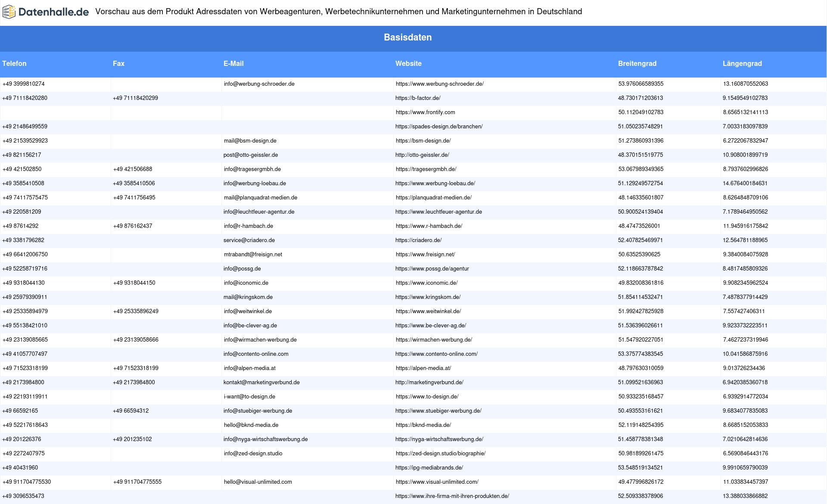Image resolution: width=827 pixels, height=504 pixels.
Task: Click longitude value 13.160870552063
Action: tap(745, 84)
